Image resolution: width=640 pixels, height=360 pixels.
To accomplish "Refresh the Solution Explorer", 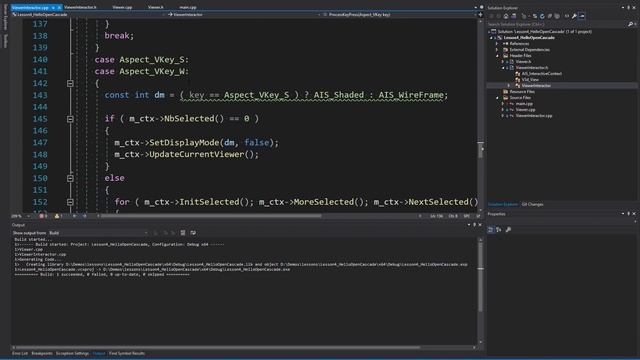I will pyautogui.click(x=542, y=16).
